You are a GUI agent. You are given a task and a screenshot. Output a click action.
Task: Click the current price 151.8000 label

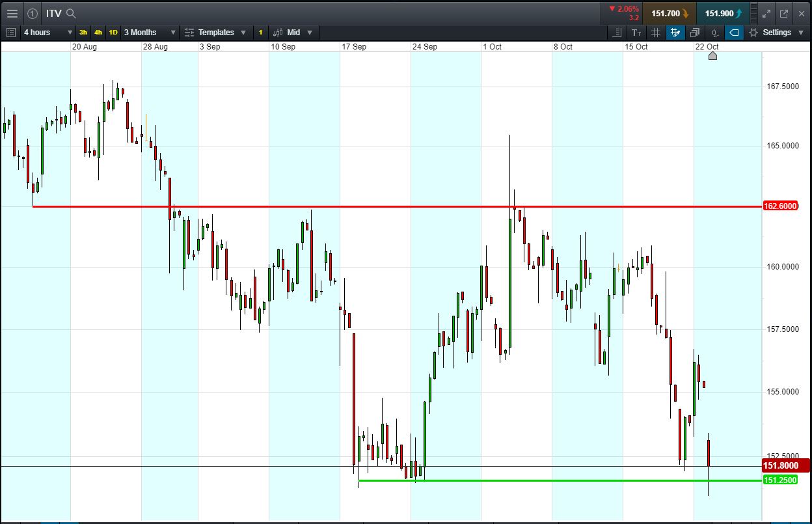pos(785,465)
